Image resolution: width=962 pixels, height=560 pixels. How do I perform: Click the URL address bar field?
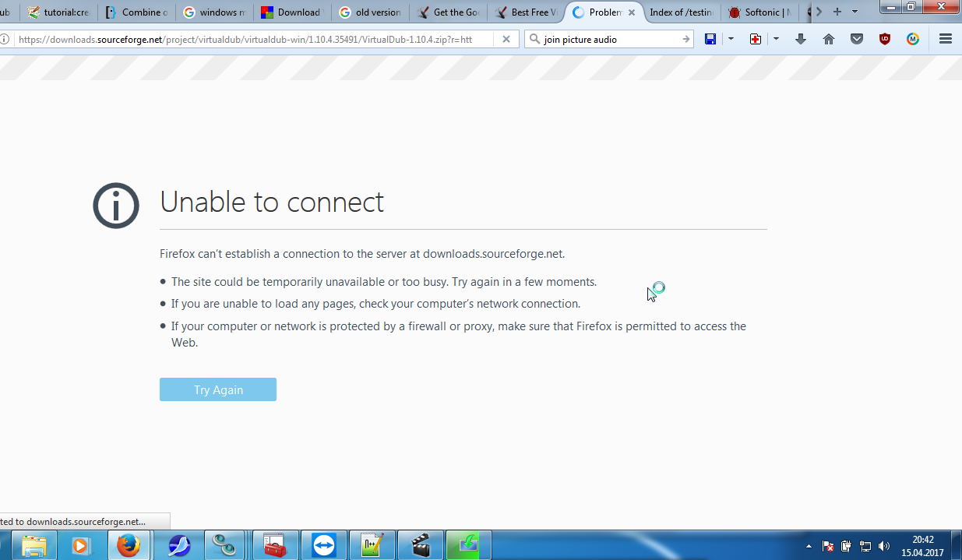(x=253, y=39)
